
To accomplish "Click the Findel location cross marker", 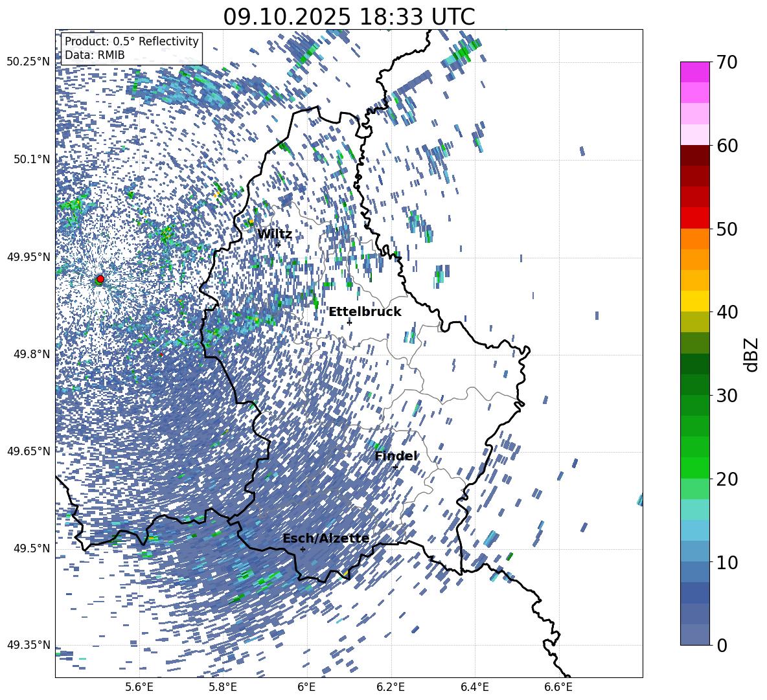I will coord(395,467).
